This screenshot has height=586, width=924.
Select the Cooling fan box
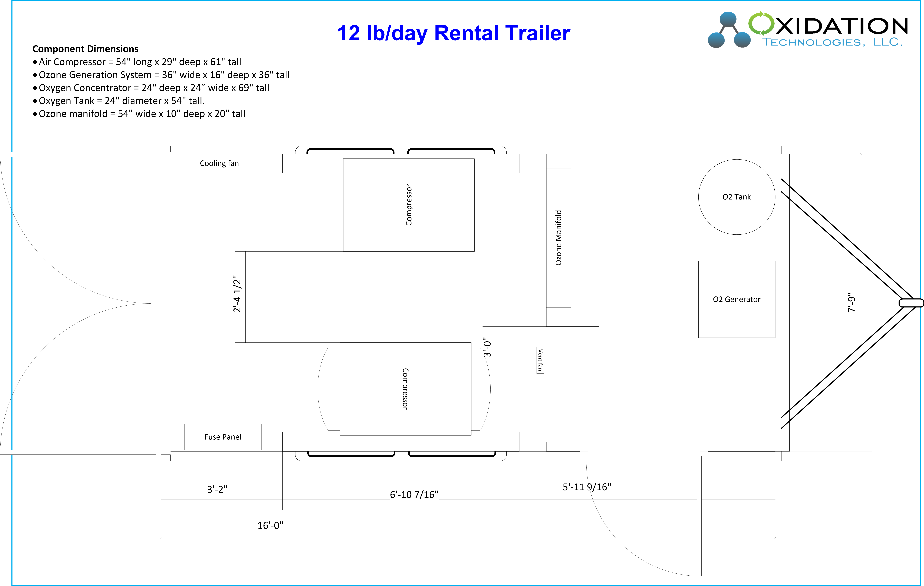pyautogui.click(x=219, y=164)
